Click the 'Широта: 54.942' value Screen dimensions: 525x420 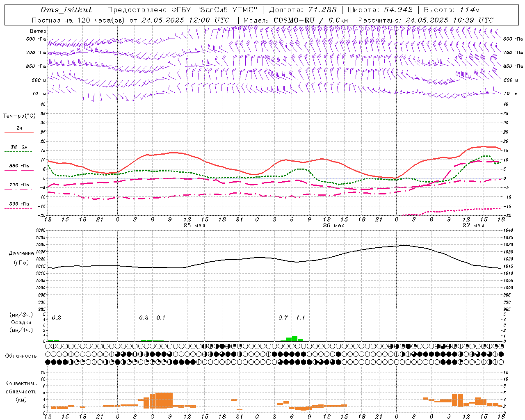[x=380, y=10]
